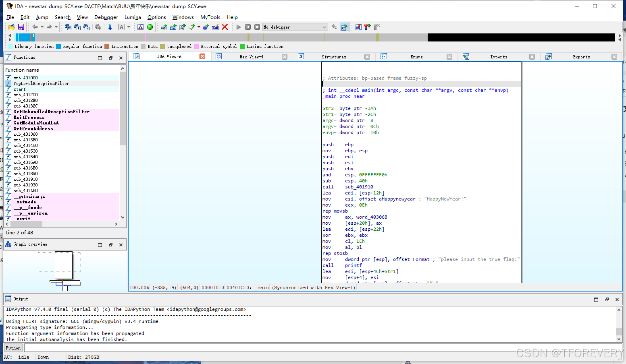The width and height of the screenshot is (626, 364).
Task: Open the back-arrow history dropdown
Action: 42,27
